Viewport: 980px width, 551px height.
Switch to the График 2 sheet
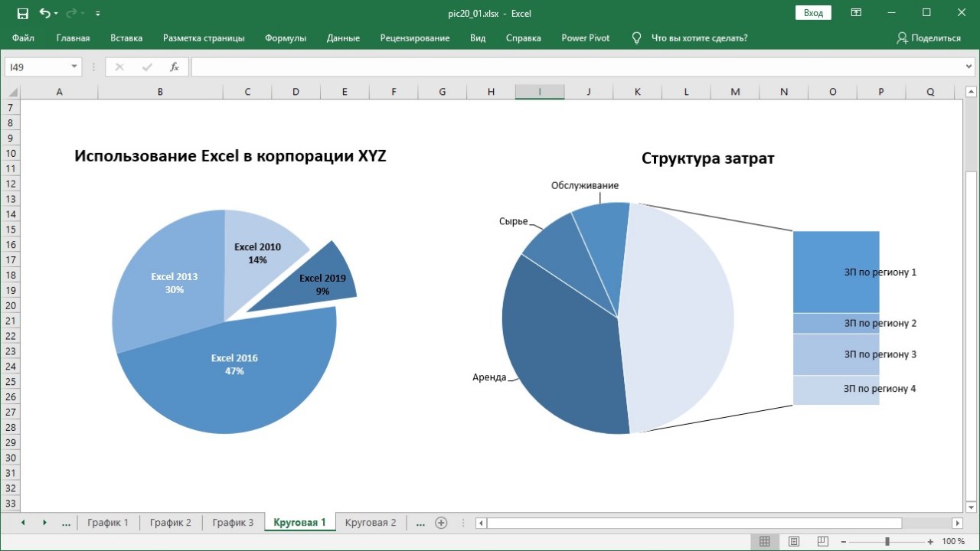(171, 523)
